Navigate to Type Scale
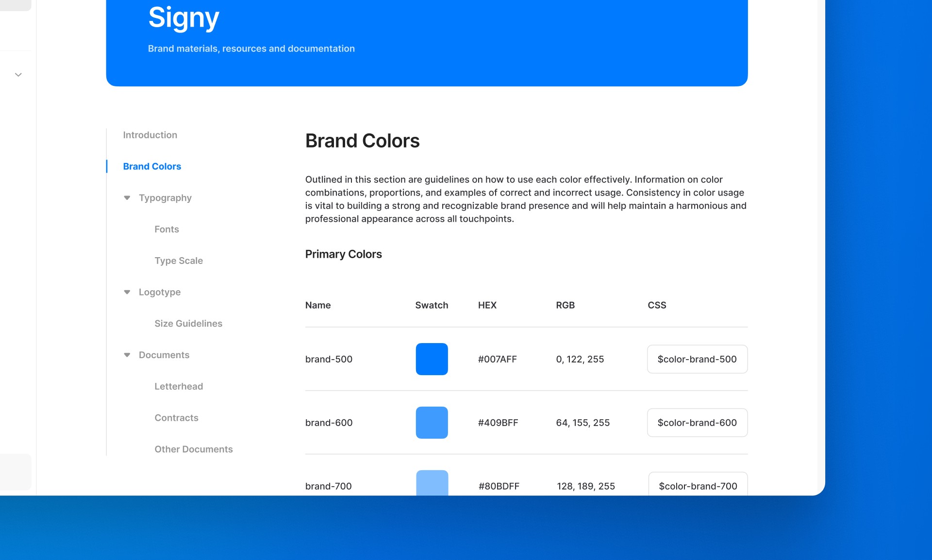Screen dimensions: 932x560 tap(179, 261)
